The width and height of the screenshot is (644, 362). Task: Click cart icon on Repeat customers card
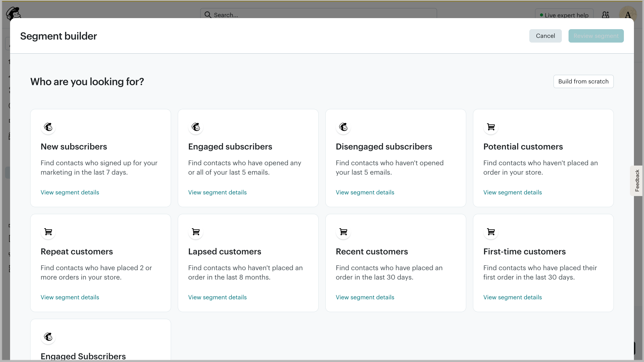(x=48, y=232)
